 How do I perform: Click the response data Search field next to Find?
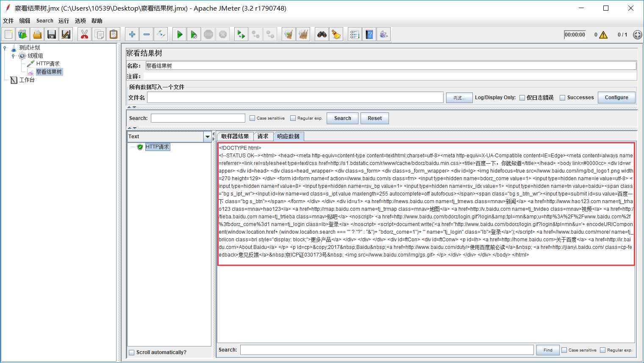[387, 350]
